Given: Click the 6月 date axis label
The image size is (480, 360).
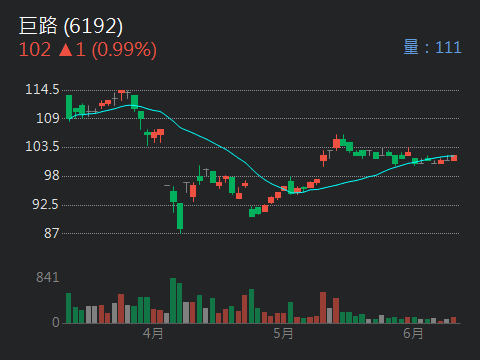Looking at the screenshot, I should click(x=413, y=333).
